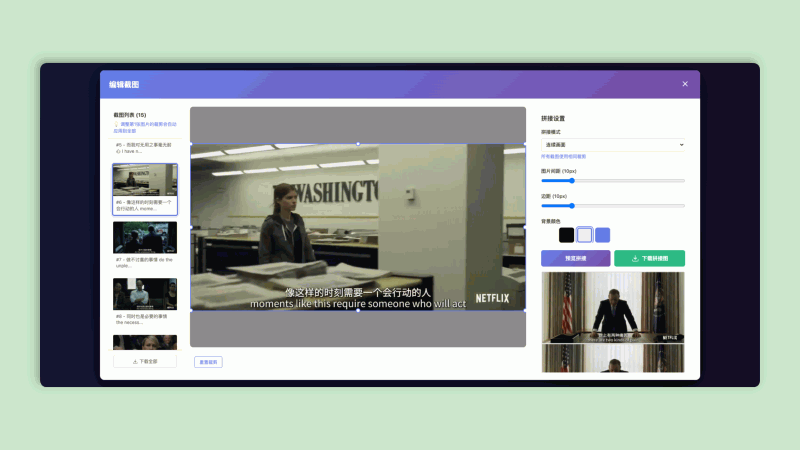Choose the black background color swatch
800x450 pixels.
pos(566,235)
